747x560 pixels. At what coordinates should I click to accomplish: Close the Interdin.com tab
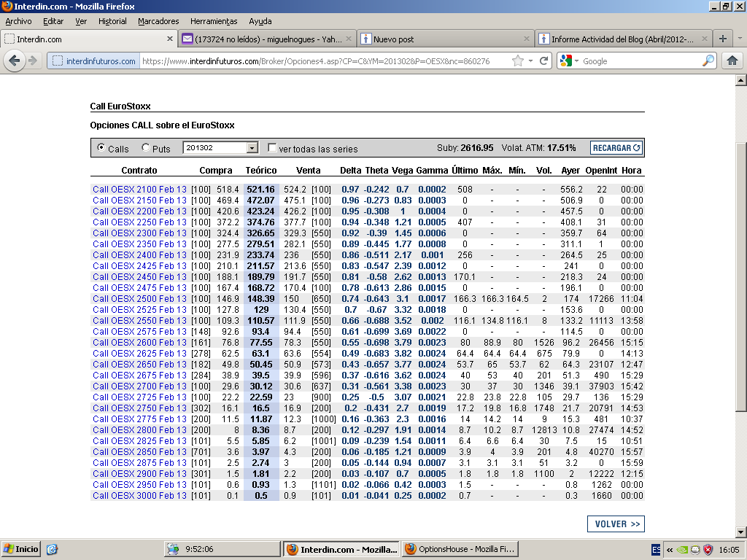coord(170,39)
